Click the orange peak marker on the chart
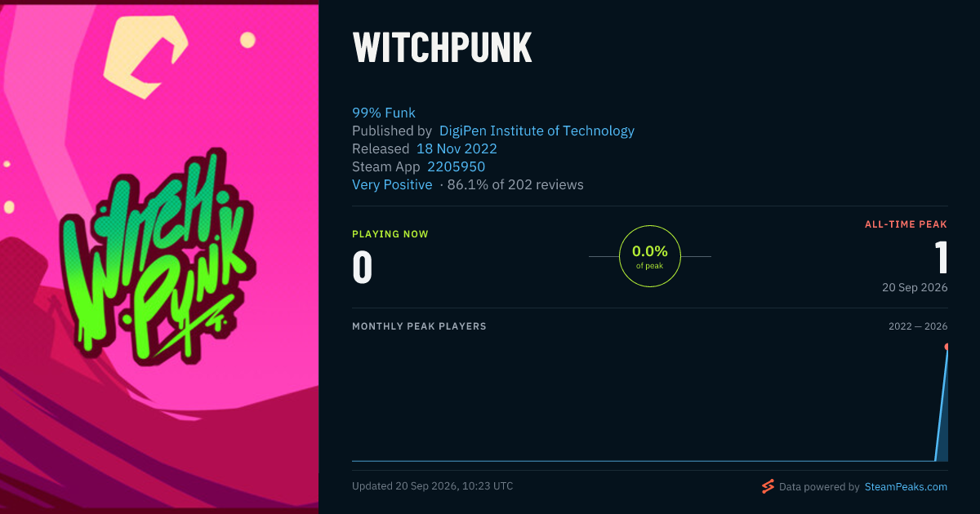980x514 pixels. (x=947, y=347)
